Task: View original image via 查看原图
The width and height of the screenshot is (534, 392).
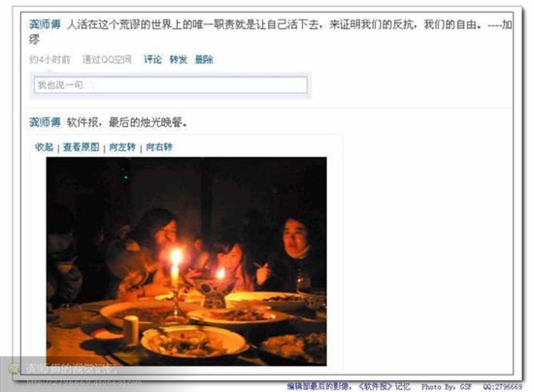Action: 81,147
